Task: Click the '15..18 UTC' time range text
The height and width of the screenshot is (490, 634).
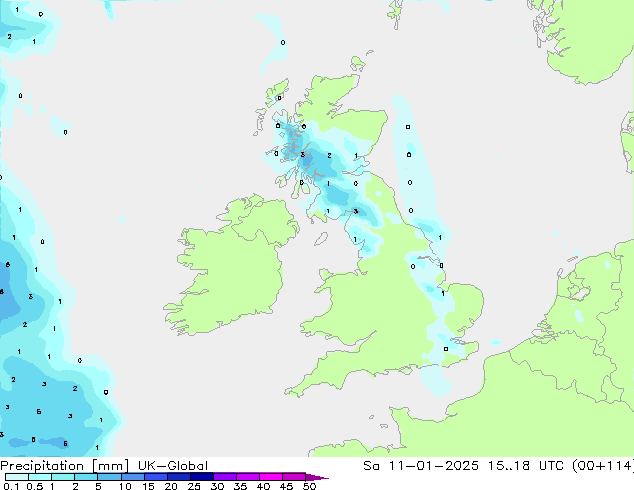Action: click(x=524, y=466)
